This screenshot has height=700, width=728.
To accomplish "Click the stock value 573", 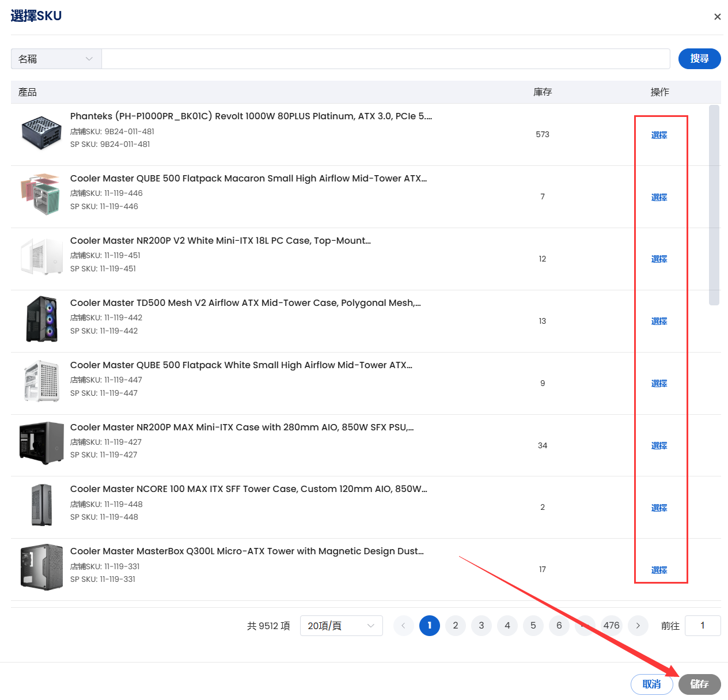I will coord(543,134).
